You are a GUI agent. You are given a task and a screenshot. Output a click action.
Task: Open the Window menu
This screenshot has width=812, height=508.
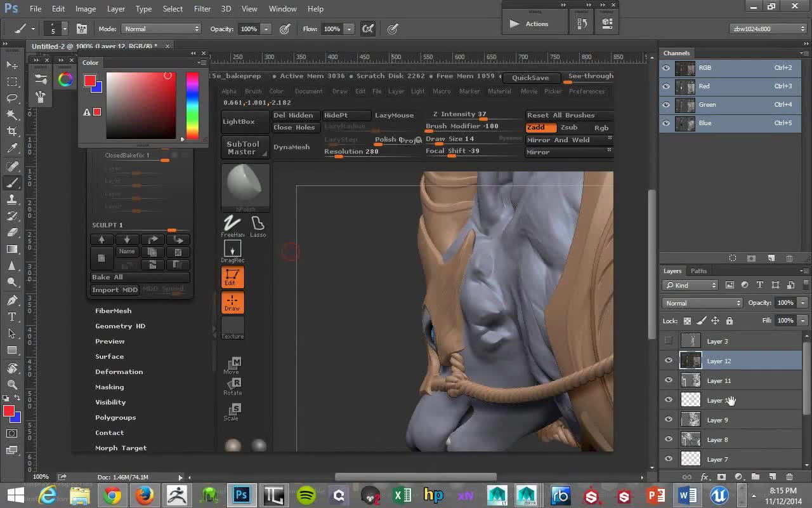(282, 9)
